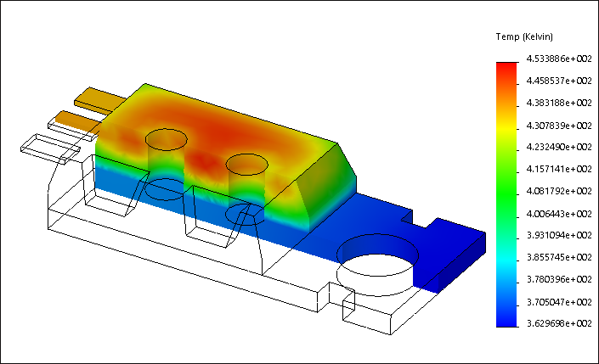Click legend value 4.383188e+002
Image resolution: width=599 pixels, height=364 pixels.
point(559,103)
